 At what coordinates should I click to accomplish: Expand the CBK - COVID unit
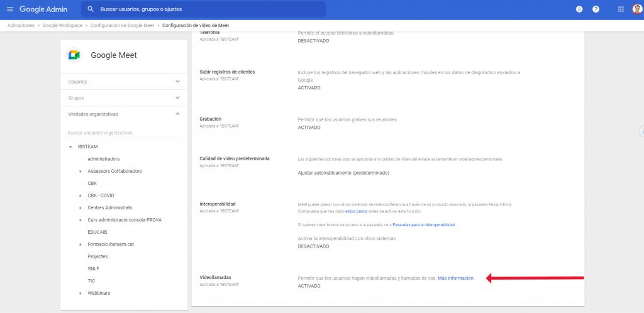[x=80, y=195]
